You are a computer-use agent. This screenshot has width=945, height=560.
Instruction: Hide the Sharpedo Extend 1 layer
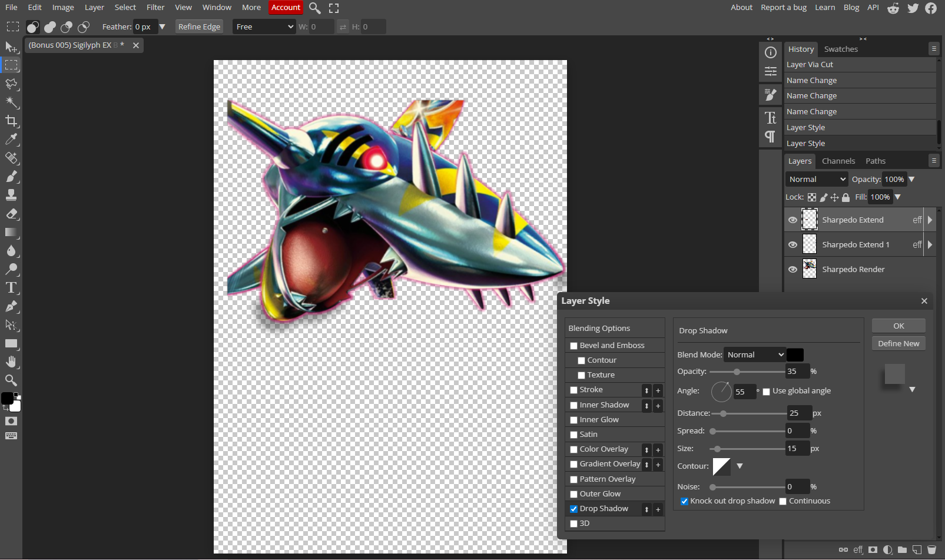click(793, 245)
